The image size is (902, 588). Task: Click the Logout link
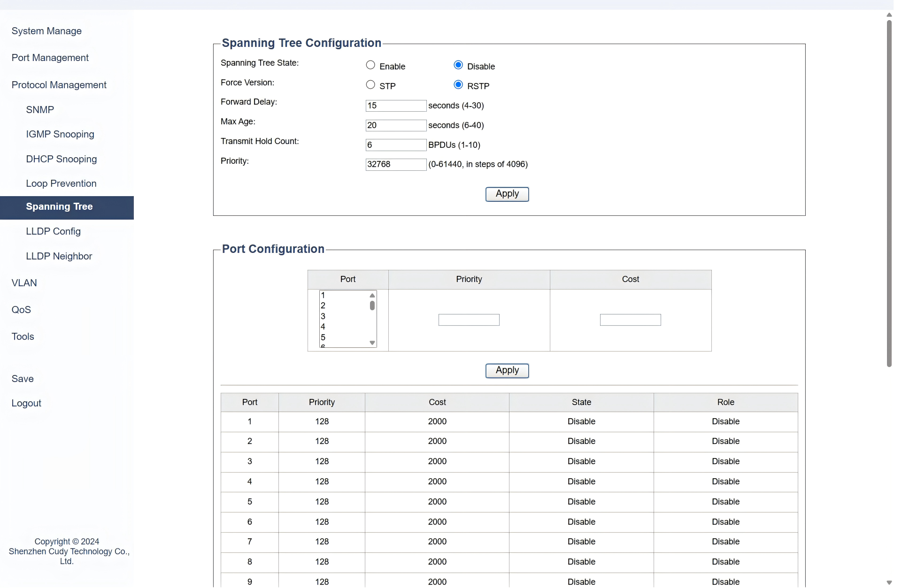[26, 403]
